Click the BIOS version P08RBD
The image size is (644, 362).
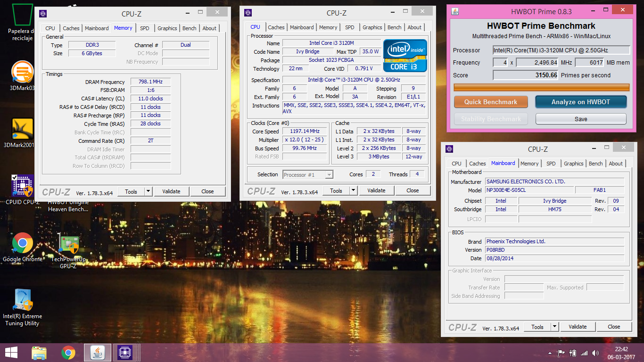pyautogui.click(x=554, y=250)
